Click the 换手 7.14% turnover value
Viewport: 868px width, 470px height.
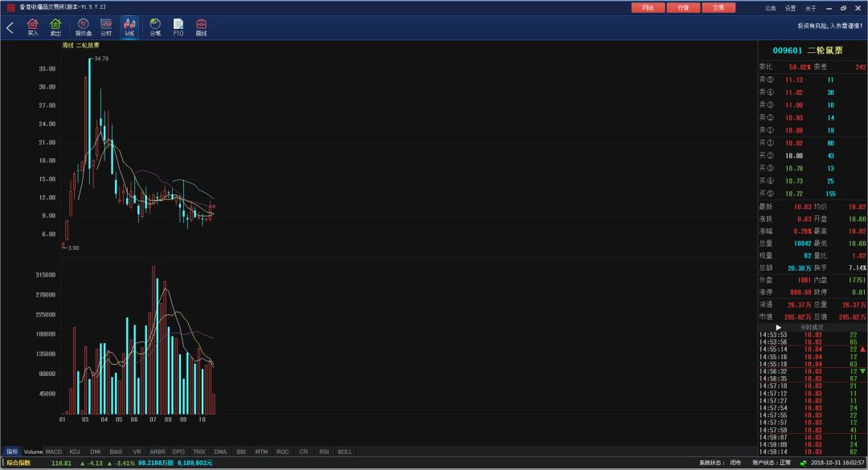[857, 268]
